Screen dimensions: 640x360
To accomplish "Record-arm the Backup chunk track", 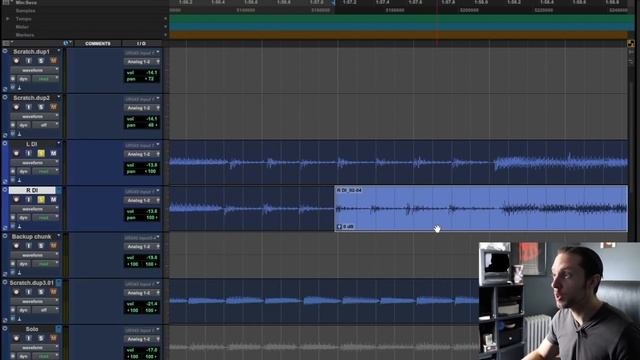I will click(x=16, y=246).
